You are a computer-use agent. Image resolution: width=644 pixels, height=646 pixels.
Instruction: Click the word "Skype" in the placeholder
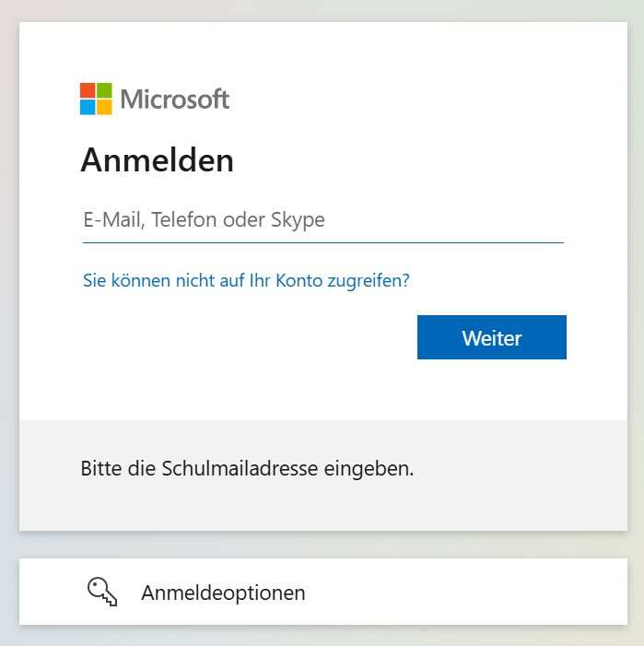(298, 220)
